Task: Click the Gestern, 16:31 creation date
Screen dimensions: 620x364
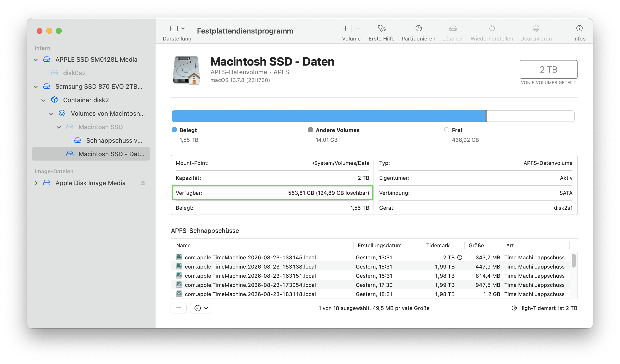Action: coord(374,276)
